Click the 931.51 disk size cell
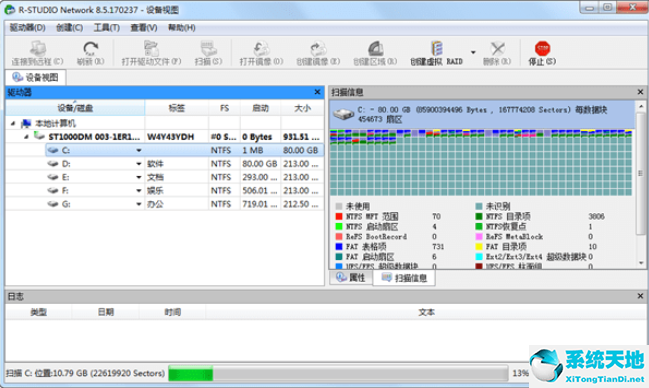Viewport: 649px width, 388px height. 301,137
